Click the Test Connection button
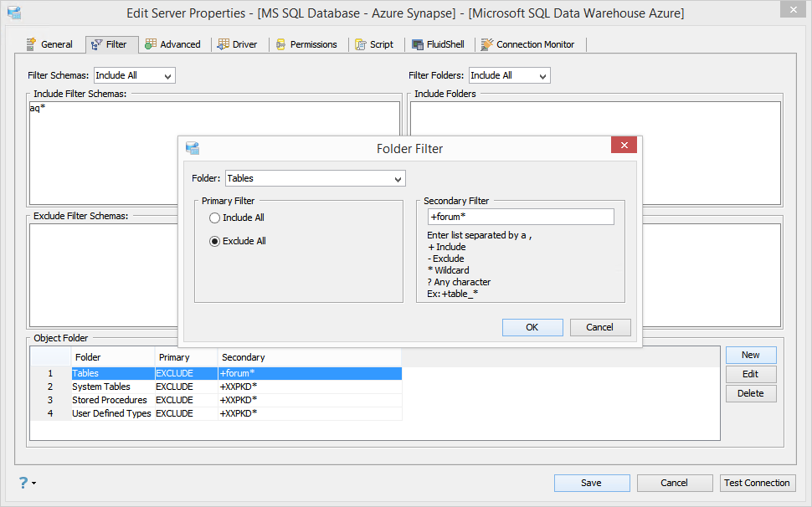Viewport: 812px width, 507px height. [757, 483]
